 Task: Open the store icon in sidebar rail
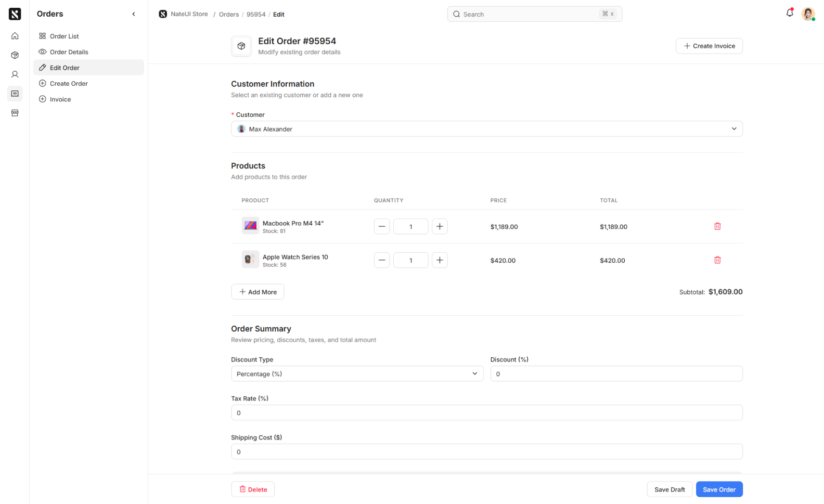[x=15, y=113]
